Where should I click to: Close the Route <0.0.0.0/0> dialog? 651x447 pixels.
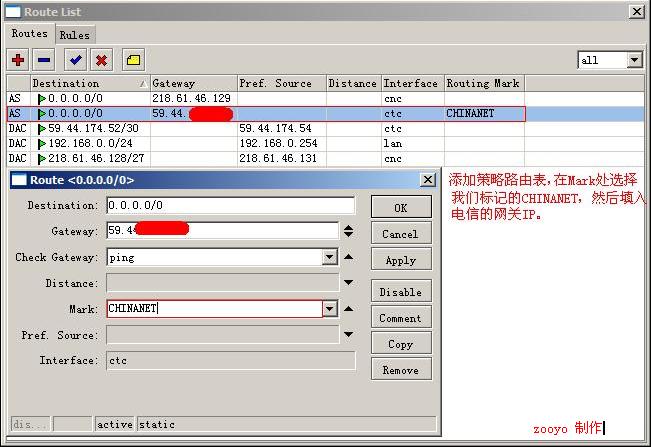click(428, 180)
